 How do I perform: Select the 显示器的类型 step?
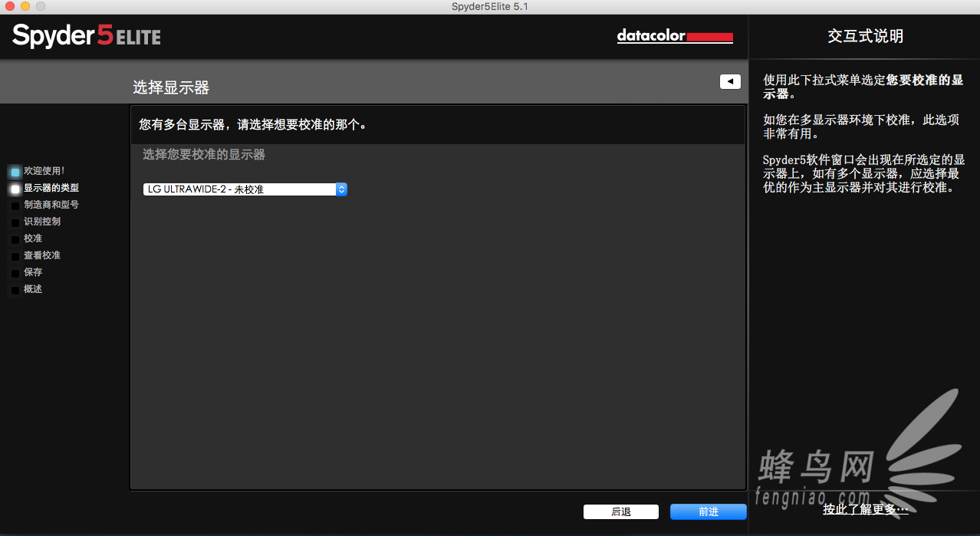51,188
